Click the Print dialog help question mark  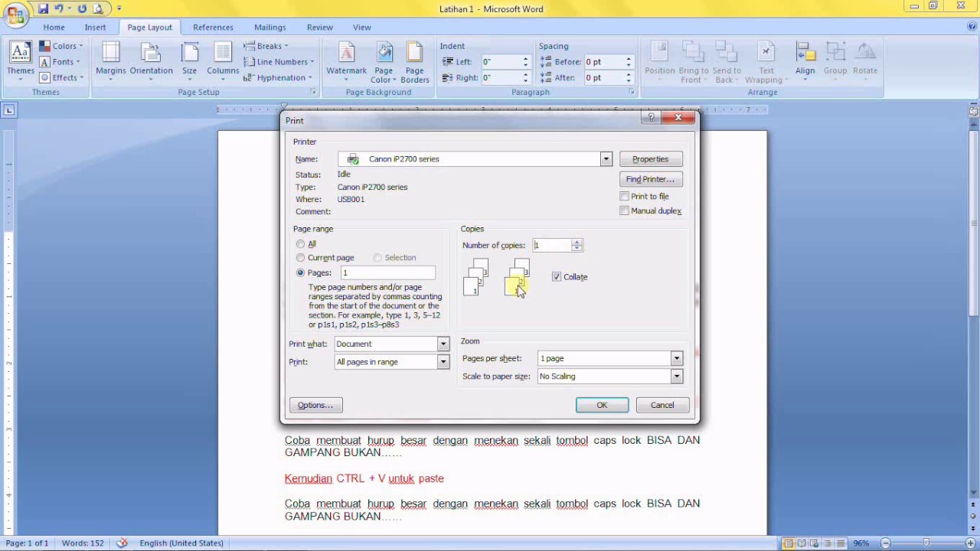[x=652, y=118]
